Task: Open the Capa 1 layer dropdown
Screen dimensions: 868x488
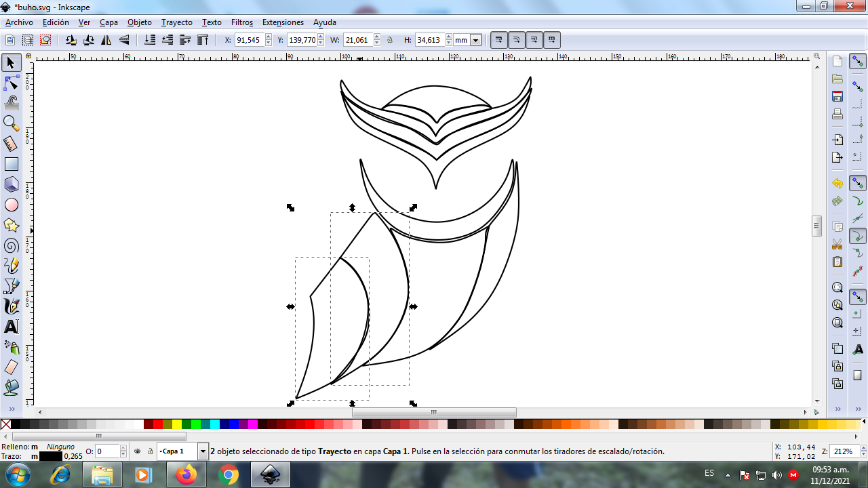Action: (x=203, y=451)
